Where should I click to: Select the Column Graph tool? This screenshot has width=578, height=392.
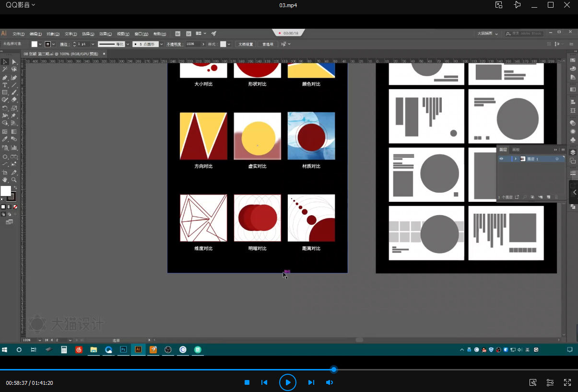click(x=14, y=148)
